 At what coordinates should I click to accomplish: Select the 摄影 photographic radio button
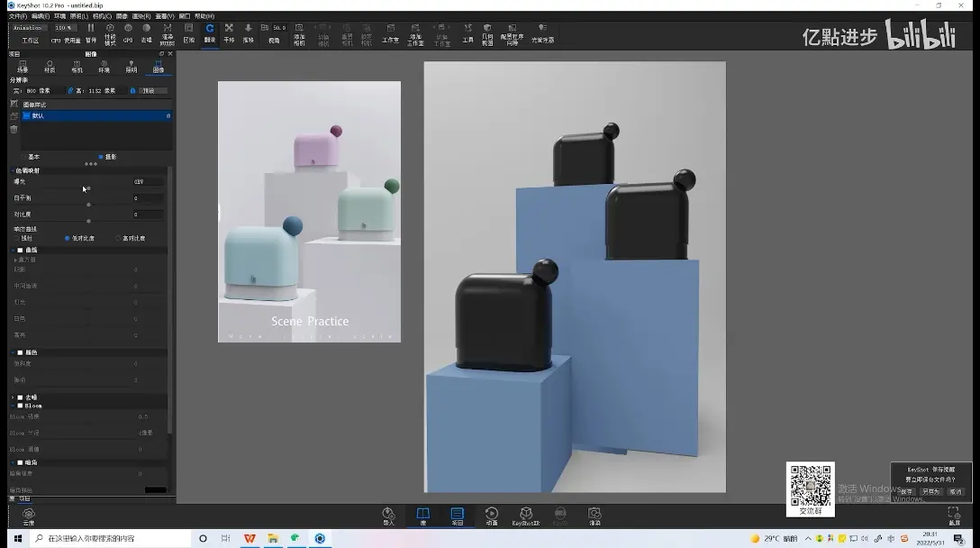coord(101,157)
